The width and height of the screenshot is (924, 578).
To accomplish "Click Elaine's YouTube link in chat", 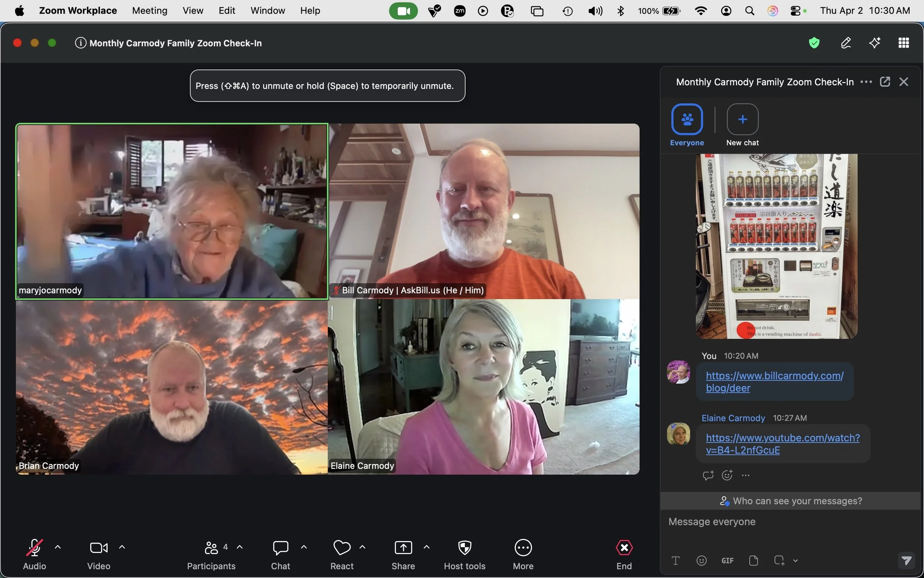I will pos(782,443).
